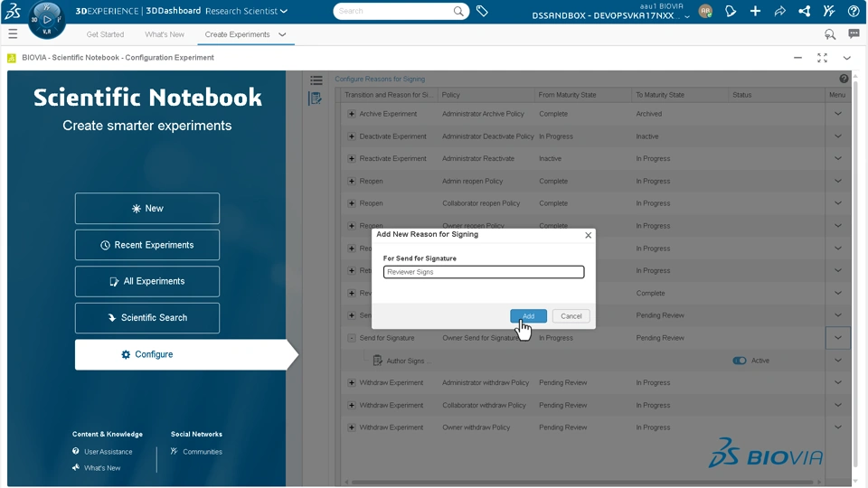Image resolution: width=868 pixels, height=488 pixels.
Task: Open the menu chevron for Archive Experiment row
Action: coord(837,114)
